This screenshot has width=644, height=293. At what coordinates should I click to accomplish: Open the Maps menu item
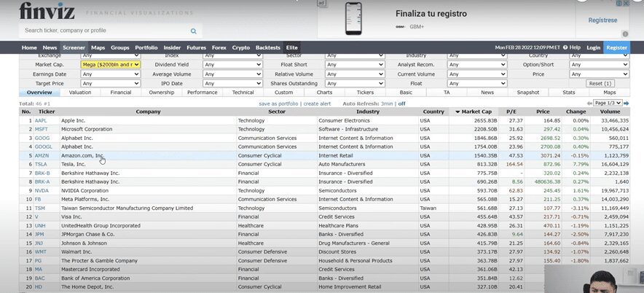[x=98, y=47]
